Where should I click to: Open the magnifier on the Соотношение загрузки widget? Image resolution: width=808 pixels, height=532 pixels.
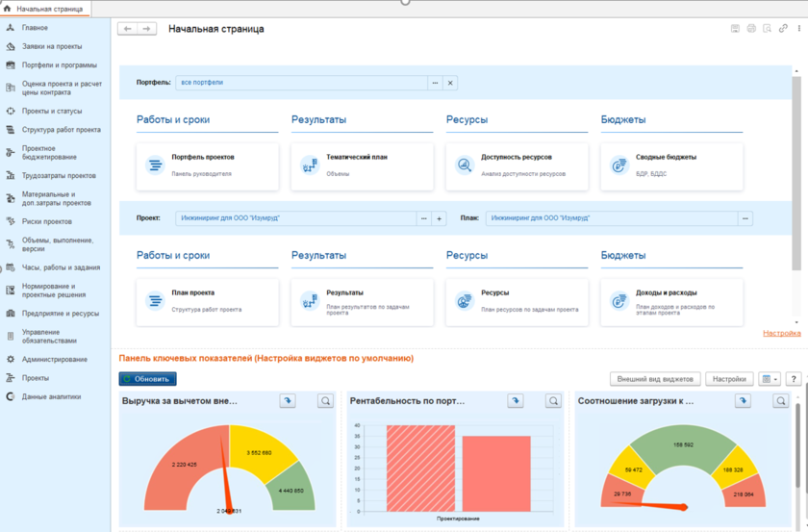click(780, 401)
